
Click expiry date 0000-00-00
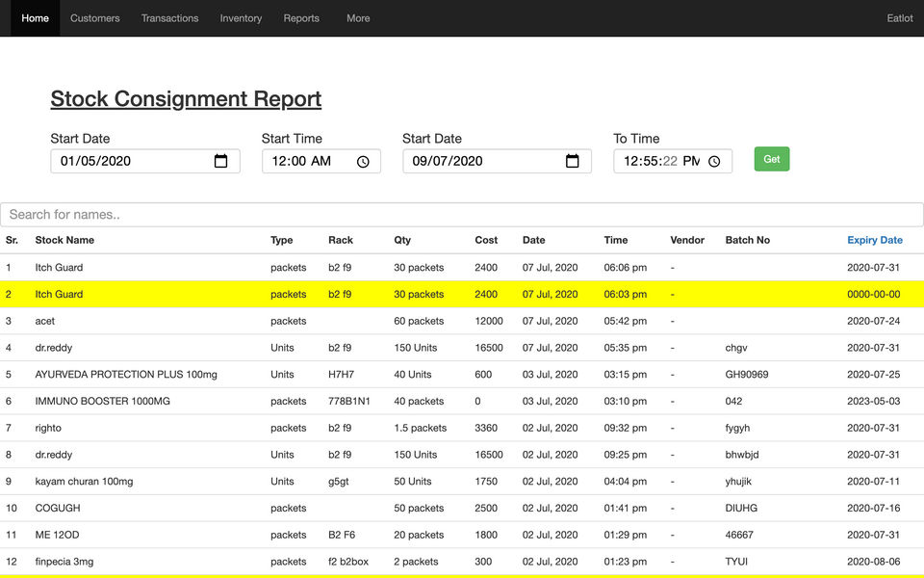tap(873, 295)
